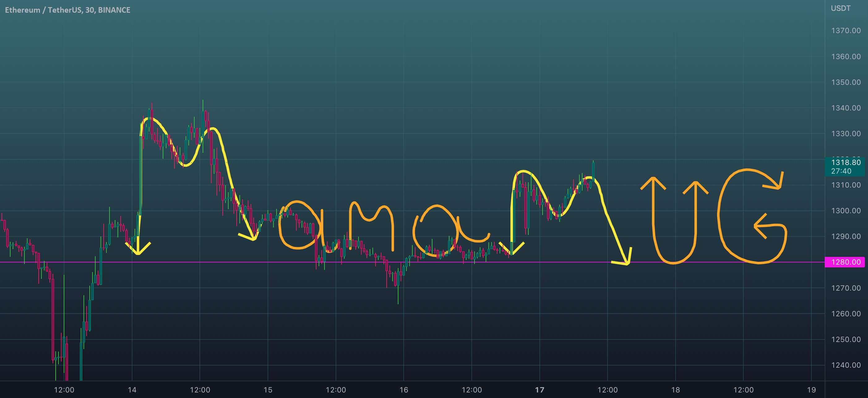Image resolution: width=868 pixels, height=398 pixels.
Task: Click the 12:00 label between 17 and 18
Action: pyautogui.click(x=608, y=390)
